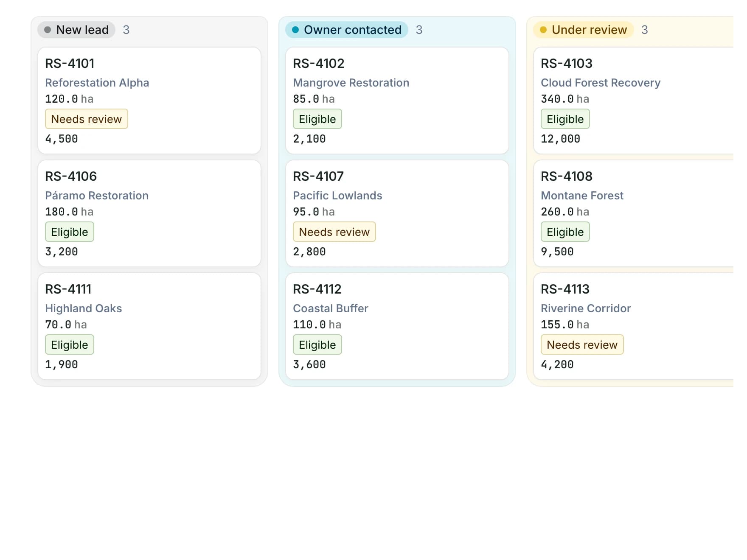The height and width of the screenshot is (560, 747).
Task: Click the 155.0 ha area value
Action: coord(565,325)
